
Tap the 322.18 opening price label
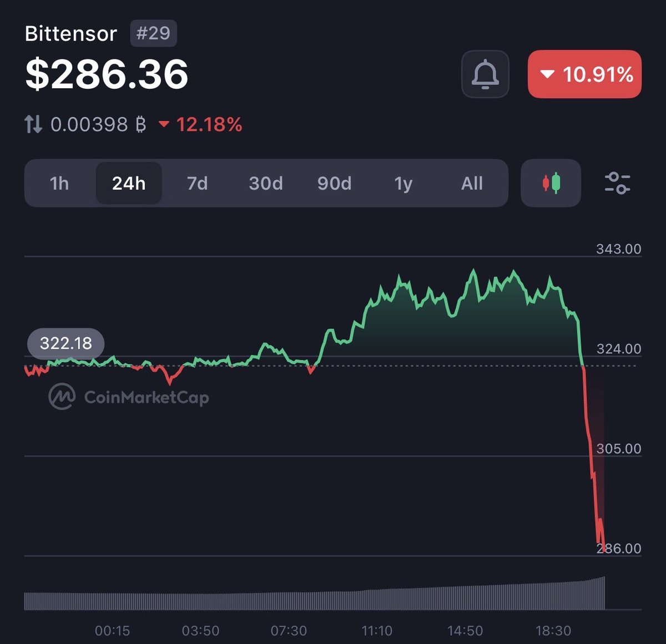click(x=66, y=343)
